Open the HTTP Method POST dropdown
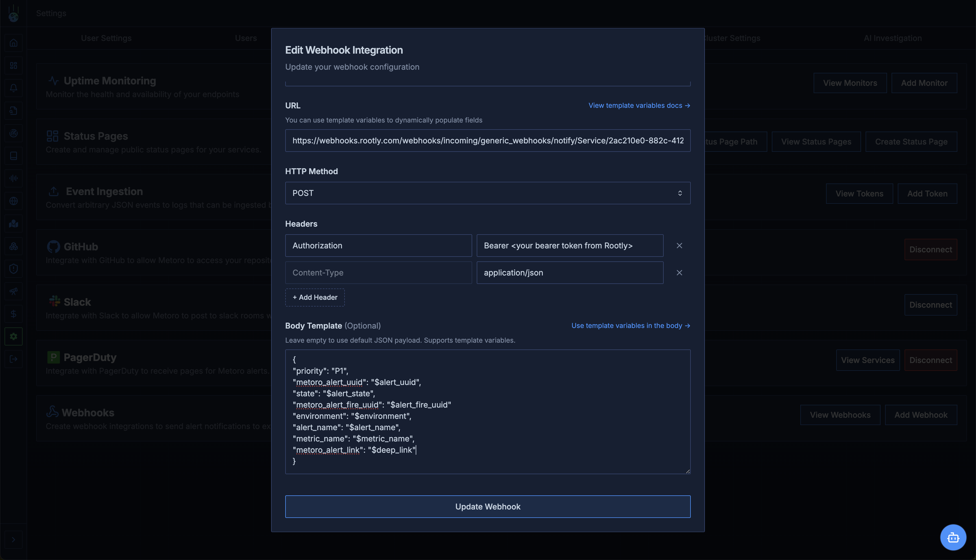976x560 pixels. pyautogui.click(x=487, y=193)
